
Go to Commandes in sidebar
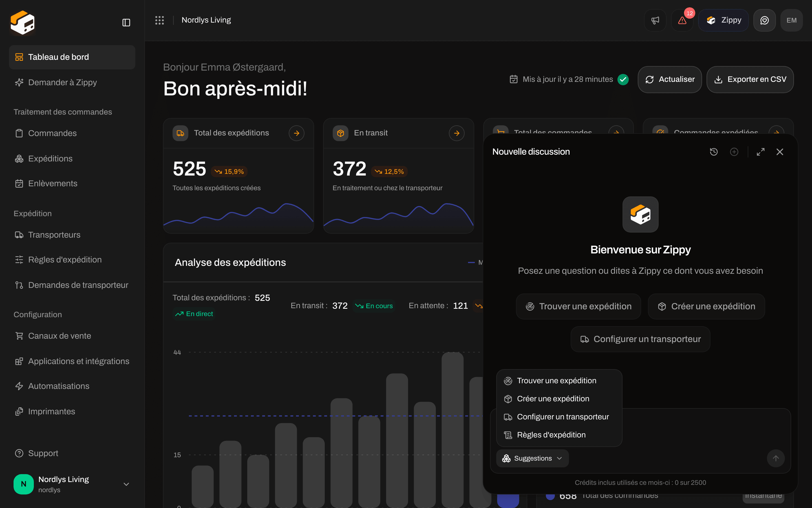[x=72, y=133]
